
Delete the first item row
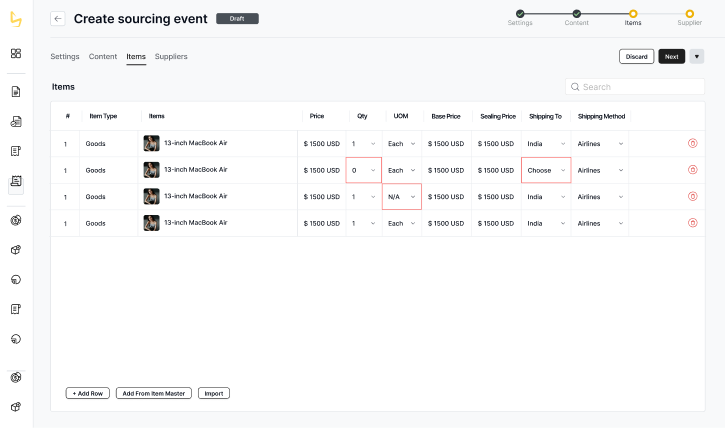pos(692,144)
